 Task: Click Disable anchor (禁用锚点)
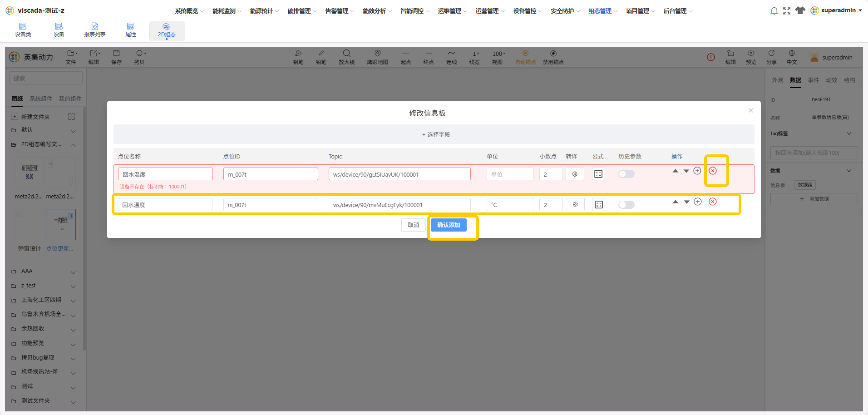point(553,57)
